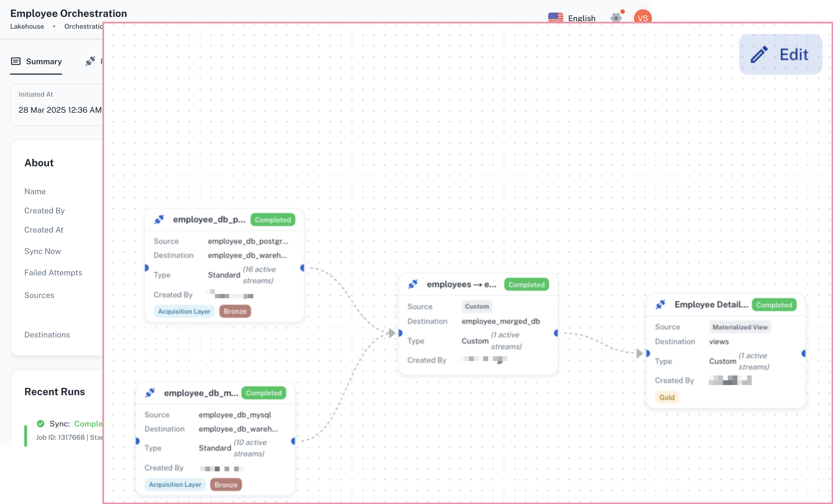Click the Acquisition Layer tag on the employee_db_p... node
The image size is (833, 504).
184,311
